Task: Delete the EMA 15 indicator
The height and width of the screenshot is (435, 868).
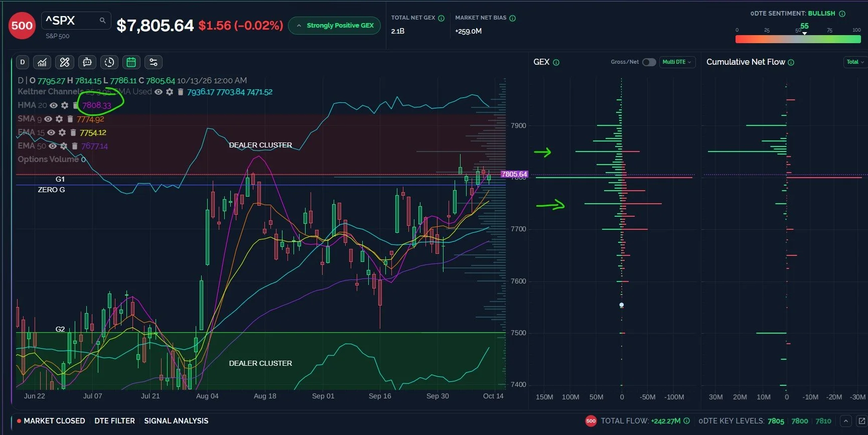Action: pos(73,132)
